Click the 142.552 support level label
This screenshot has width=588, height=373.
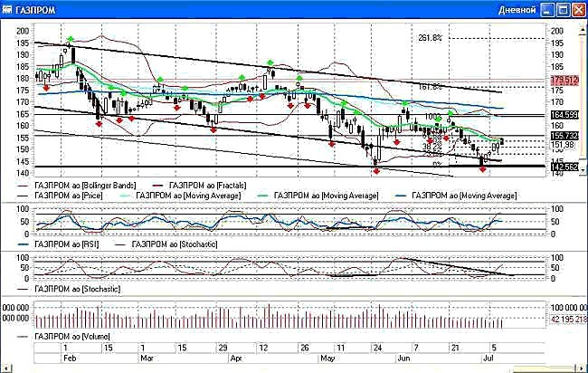click(x=564, y=167)
